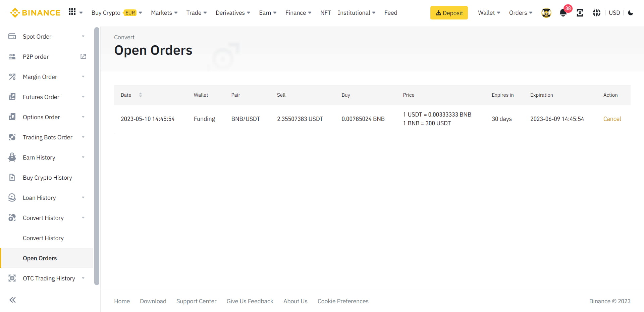Open Cookie Preferences footer link
The width and height of the screenshot is (644, 312).
pyautogui.click(x=343, y=301)
